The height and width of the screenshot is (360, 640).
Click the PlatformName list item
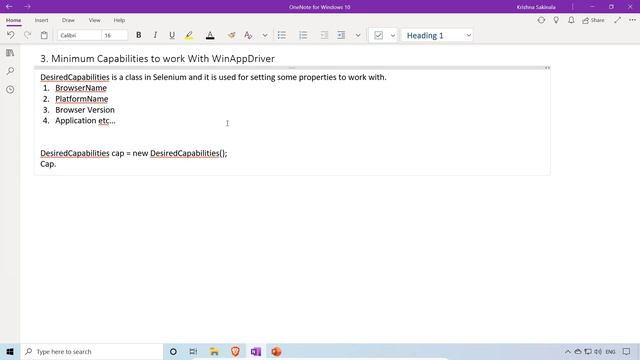(82, 99)
